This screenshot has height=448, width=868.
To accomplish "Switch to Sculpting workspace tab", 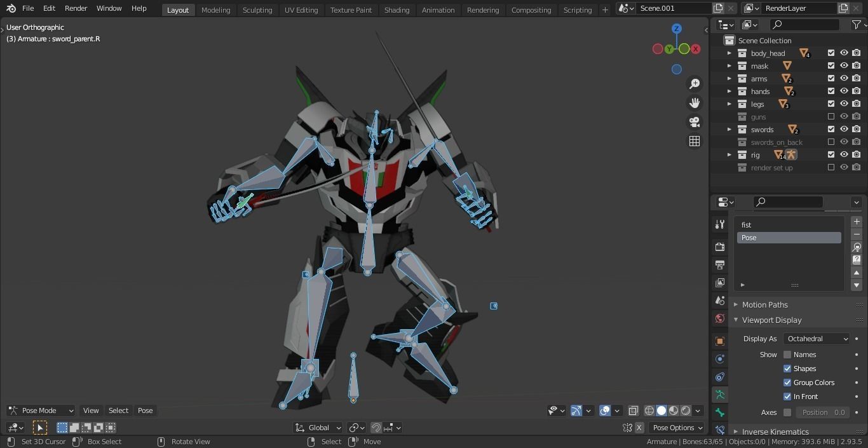I will point(257,10).
